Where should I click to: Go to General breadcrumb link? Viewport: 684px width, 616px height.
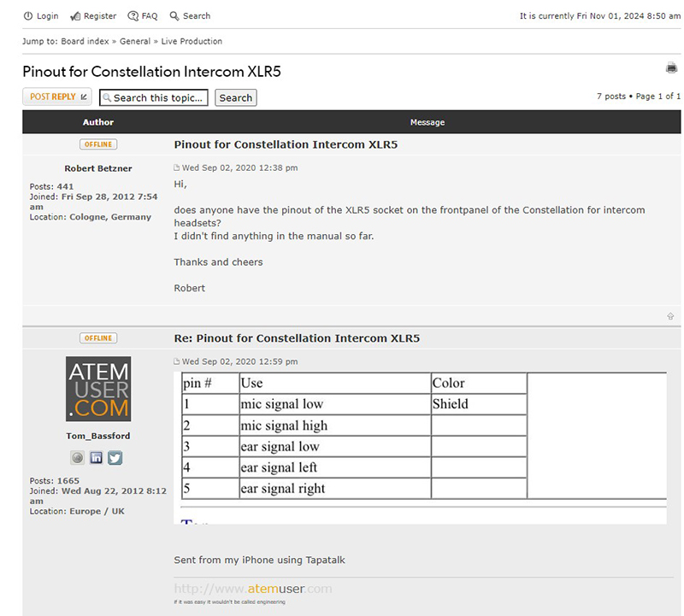135,41
